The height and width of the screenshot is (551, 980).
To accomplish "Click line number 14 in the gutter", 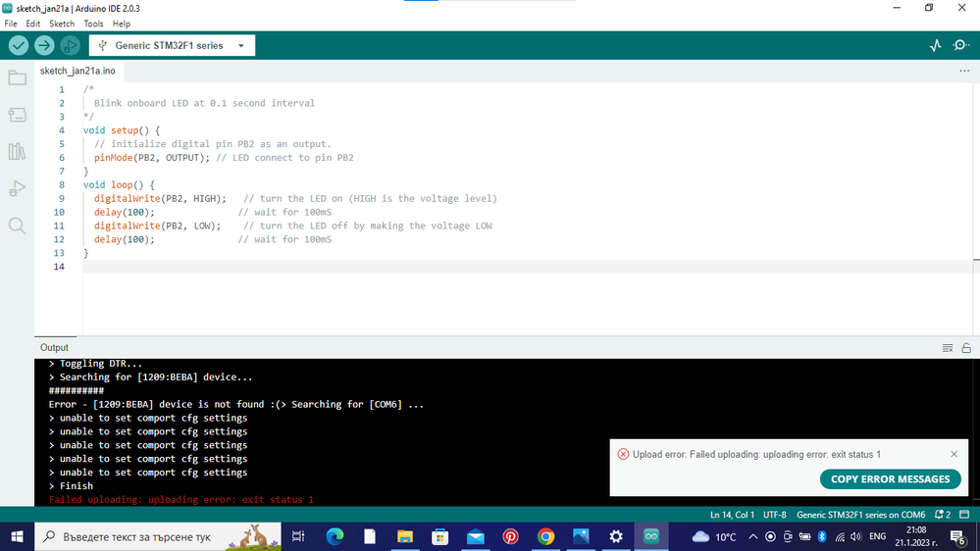I will click(59, 267).
